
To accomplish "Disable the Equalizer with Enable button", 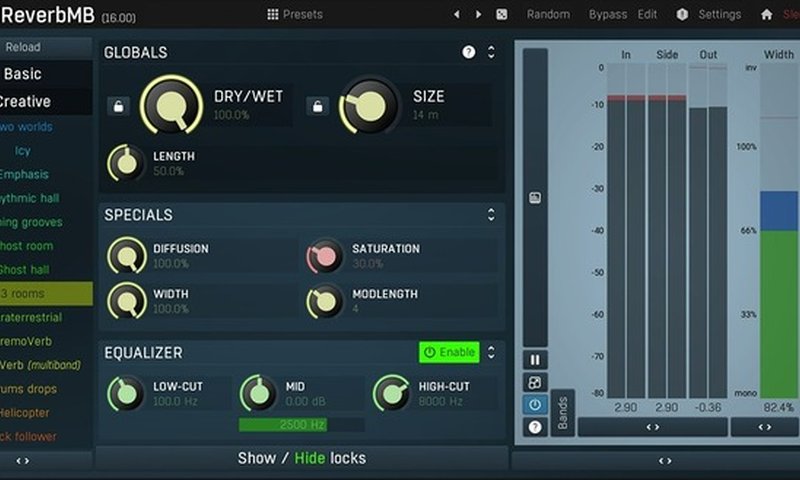I will 449,352.
